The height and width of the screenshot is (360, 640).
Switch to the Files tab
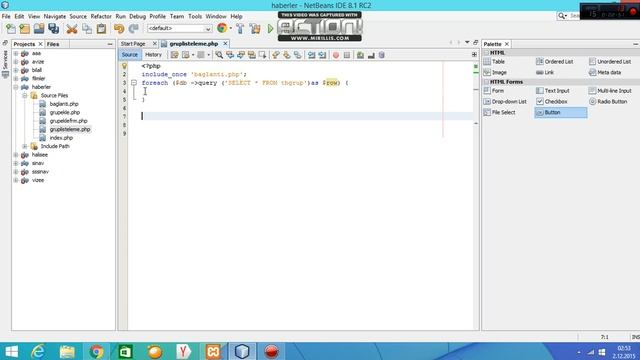click(53, 44)
